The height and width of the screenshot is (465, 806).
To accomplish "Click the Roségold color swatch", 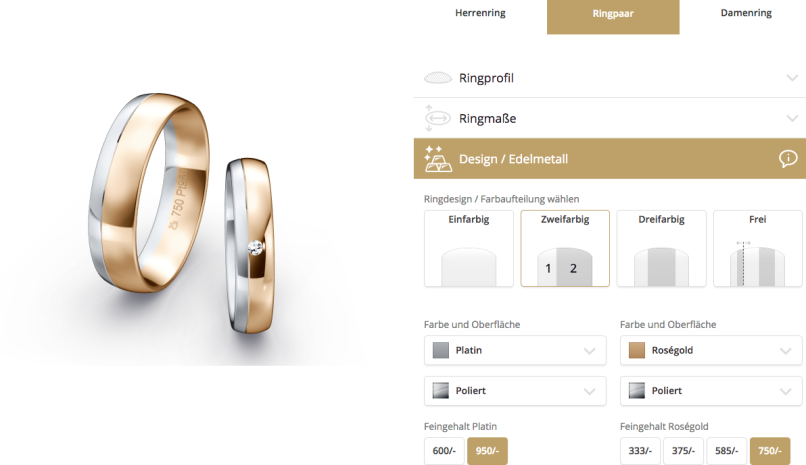I will [x=637, y=350].
